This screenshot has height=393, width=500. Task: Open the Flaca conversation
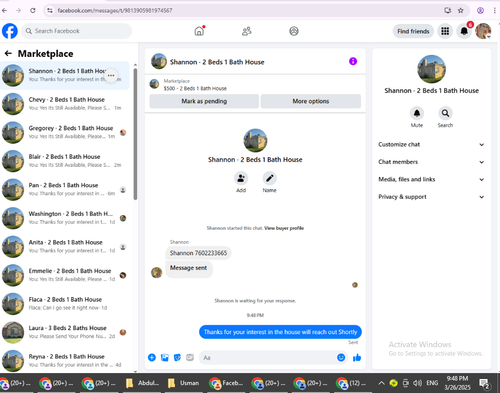65,304
